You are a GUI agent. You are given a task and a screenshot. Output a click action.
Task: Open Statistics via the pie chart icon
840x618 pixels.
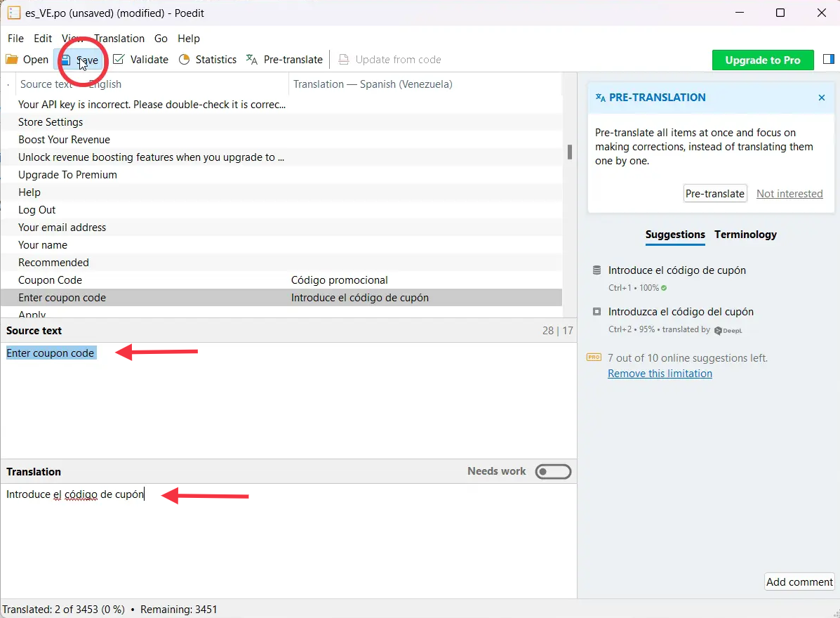[185, 60]
